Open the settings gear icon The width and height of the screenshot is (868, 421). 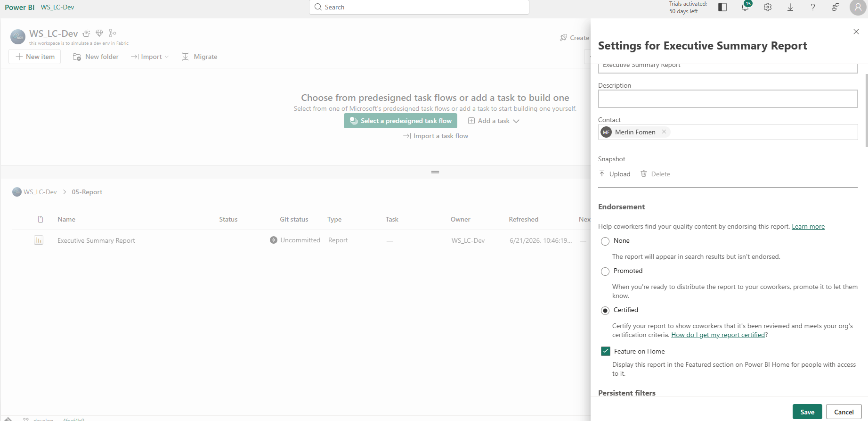click(768, 7)
